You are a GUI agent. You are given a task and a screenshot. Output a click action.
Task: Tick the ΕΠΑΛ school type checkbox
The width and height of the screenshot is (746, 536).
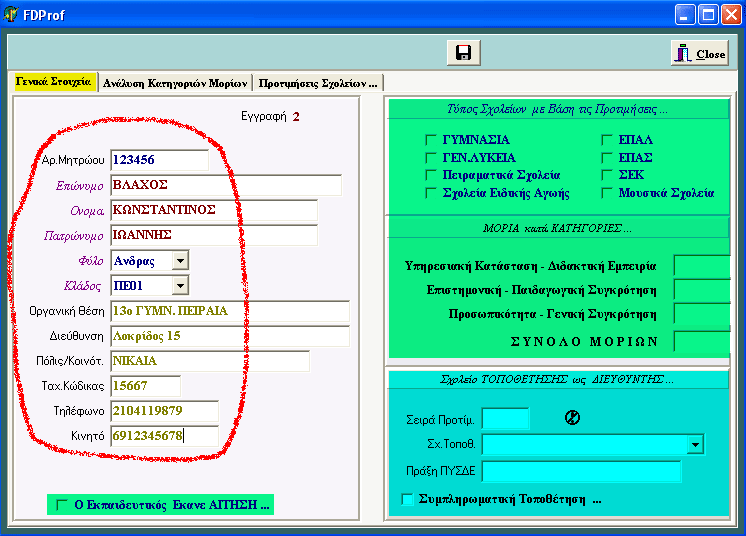click(607, 140)
